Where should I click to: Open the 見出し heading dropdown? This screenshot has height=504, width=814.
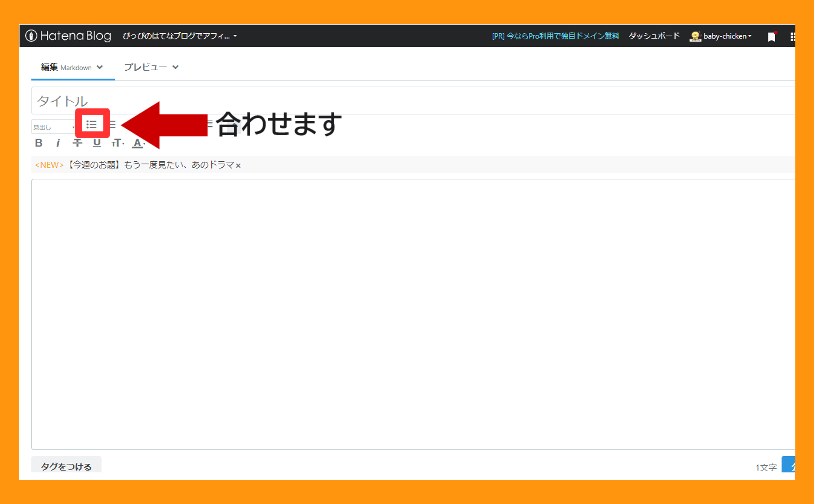pos(53,127)
